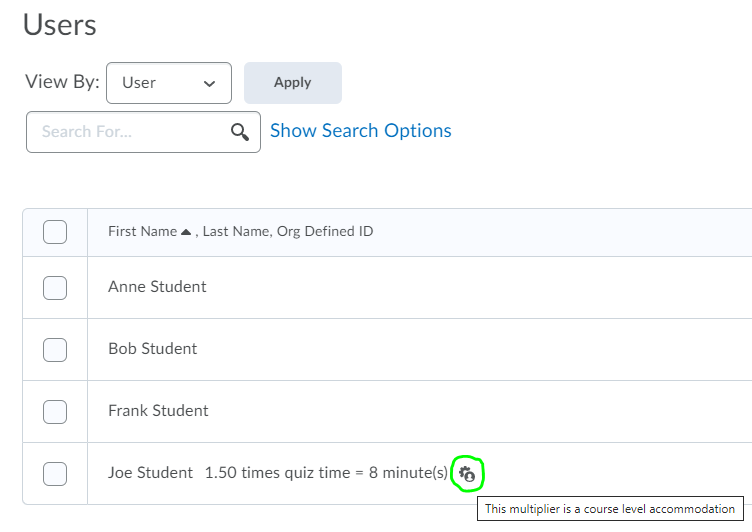Click the 1.50 times quiz time text
752x532 pixels.
point(326,473)
